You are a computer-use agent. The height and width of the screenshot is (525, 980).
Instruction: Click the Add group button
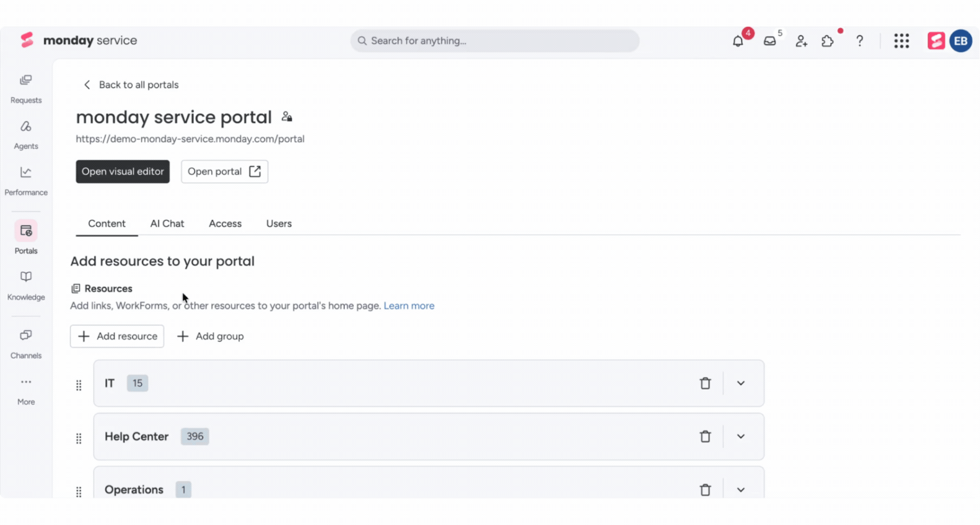click(x=211, y=336)
